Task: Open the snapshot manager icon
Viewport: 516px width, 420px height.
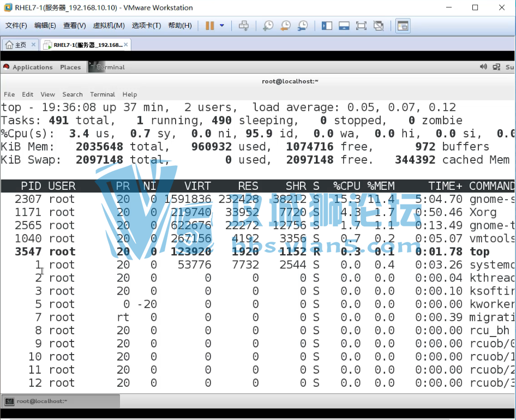Action: point(302,26)
